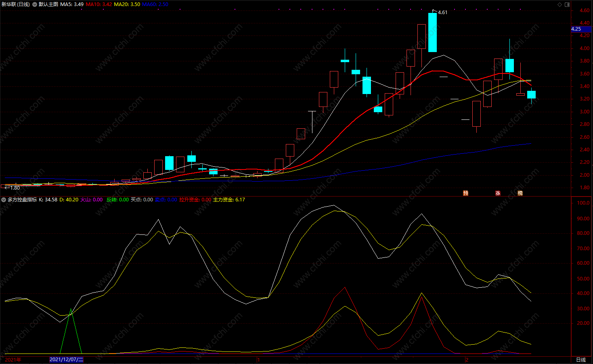Click the 2021年 year label on timeline

(x=13, y=360)
